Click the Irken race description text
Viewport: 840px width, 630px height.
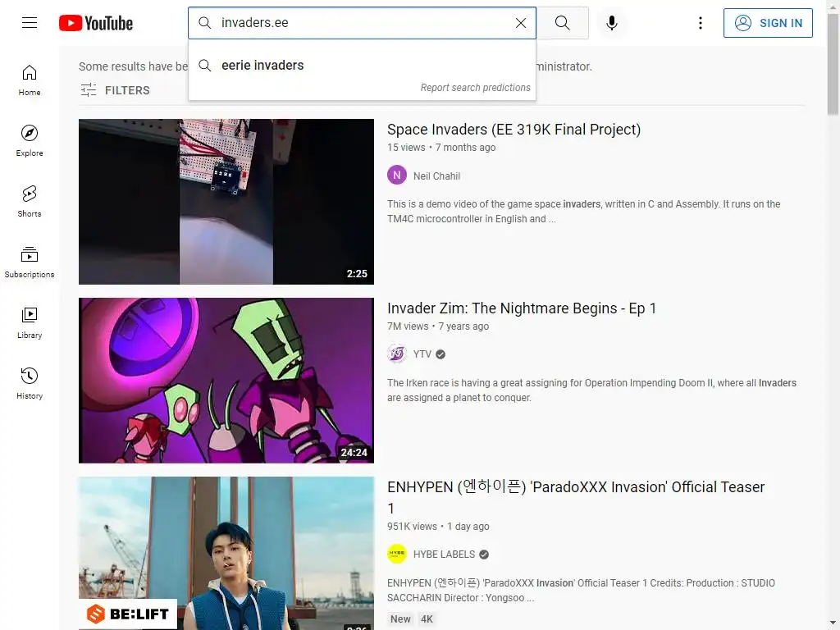click(592, 390)
